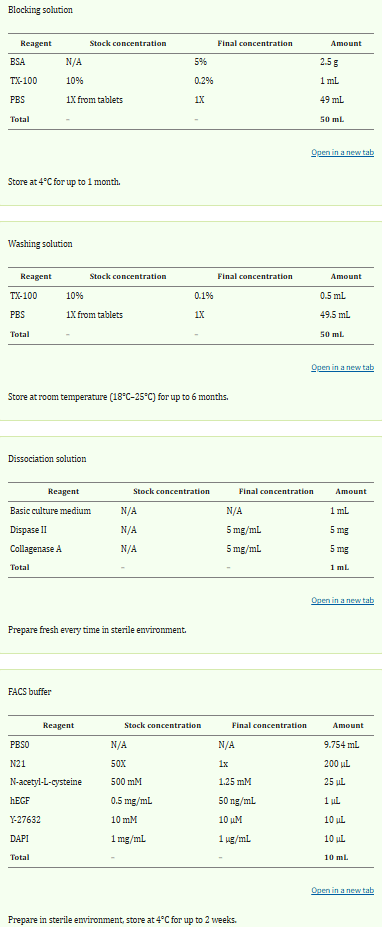Image resolution: width=382 pixels, height=927 pixels.
Task: Click the 2.5 g amount value
Action: [x=329, y=61]
